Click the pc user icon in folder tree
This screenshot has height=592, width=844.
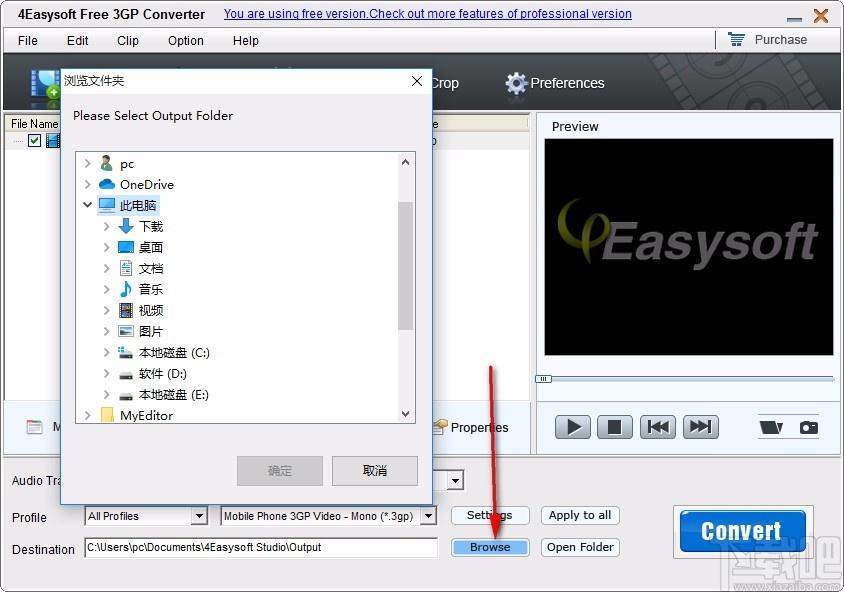[x=107, y=164]
